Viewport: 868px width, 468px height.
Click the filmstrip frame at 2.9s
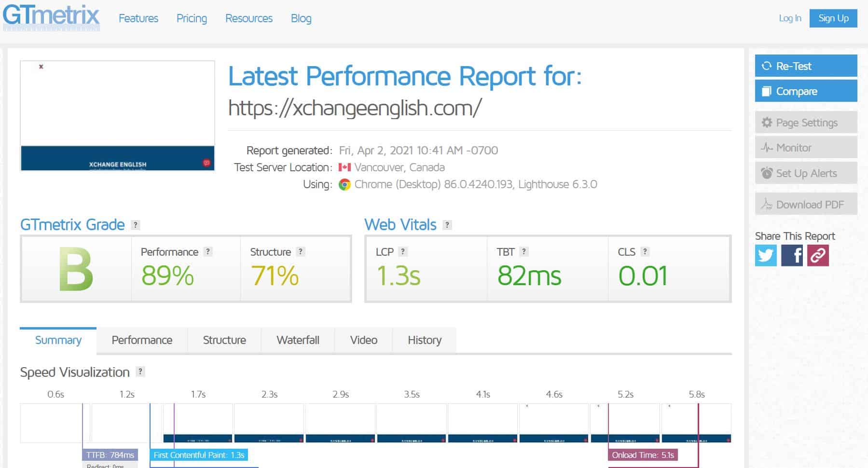click(x=340, y=423)
